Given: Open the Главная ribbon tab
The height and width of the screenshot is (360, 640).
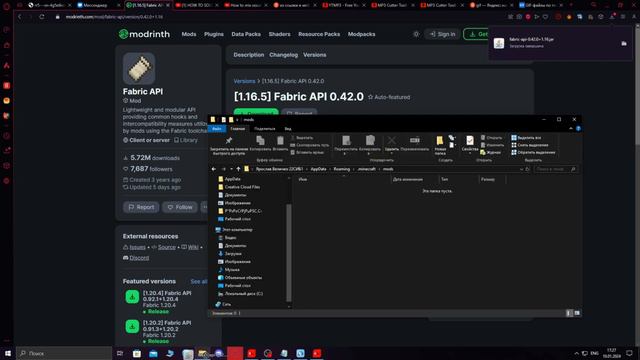Looking at the screenshot, I should tap(238, 129).
